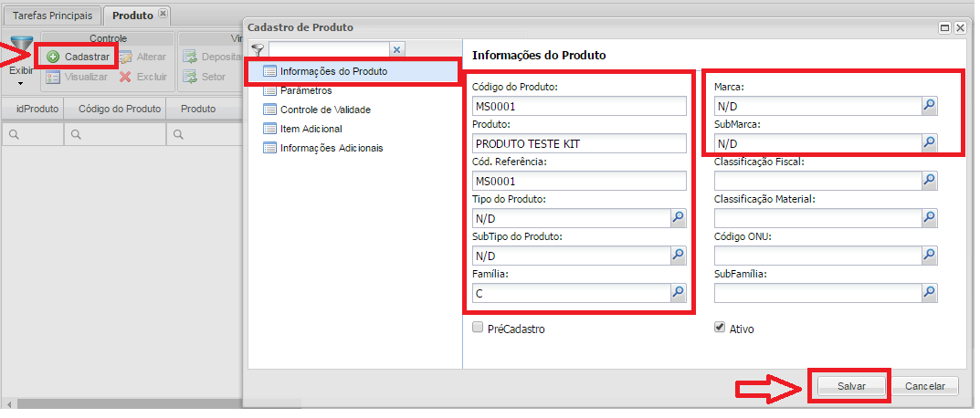Screen dimensions: 980x418
Task: Click the Cancelar button
Action: pyautogui.click(x=924, y=386)
